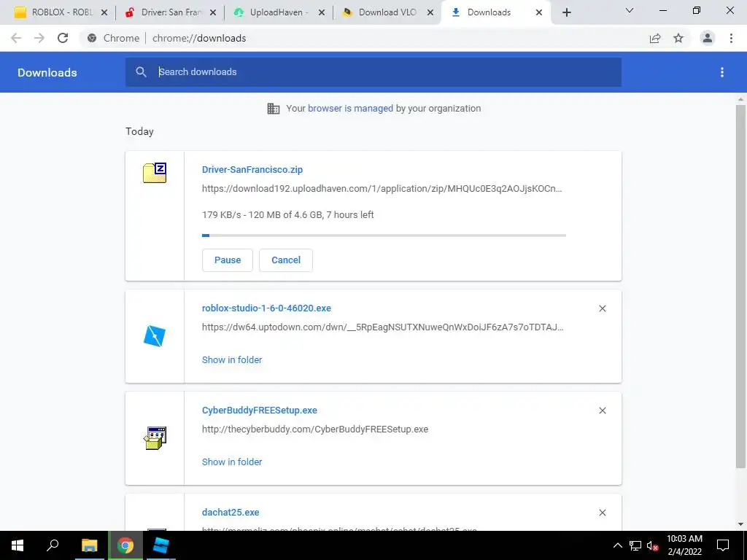This screenshot has height=560, width=747.
Task: Open the 'browser is managed' link
Action: [350, 109]
